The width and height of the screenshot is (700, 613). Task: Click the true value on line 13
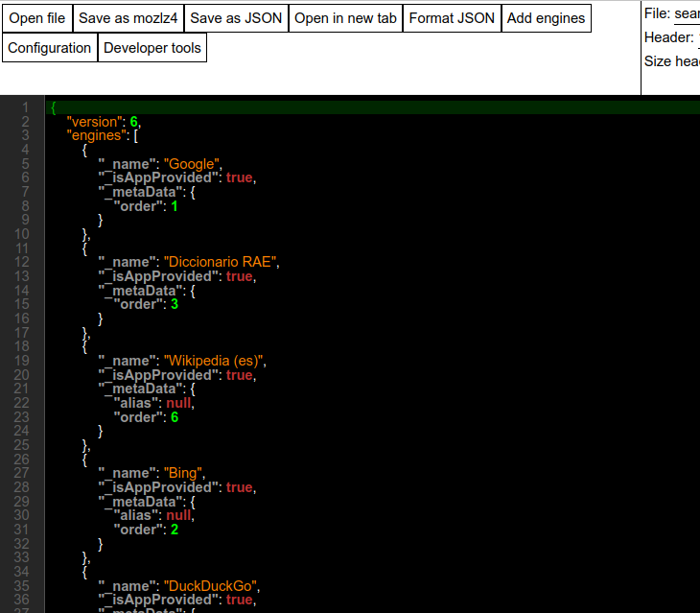(x=240, y=276)
